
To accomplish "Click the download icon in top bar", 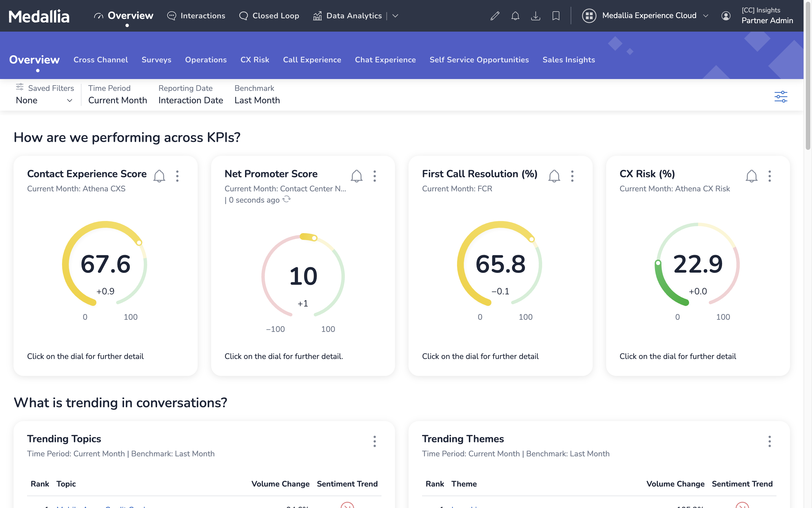I will click(x=535, y=16).
